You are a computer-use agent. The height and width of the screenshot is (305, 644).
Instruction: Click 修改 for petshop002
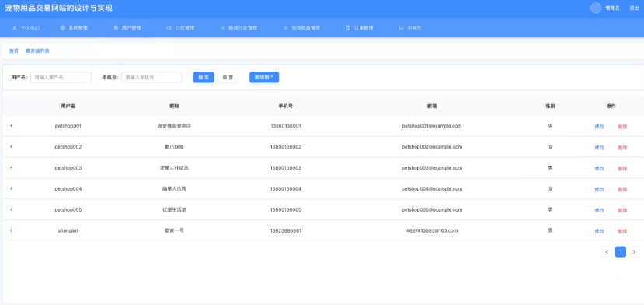click(x=599, y=148)
